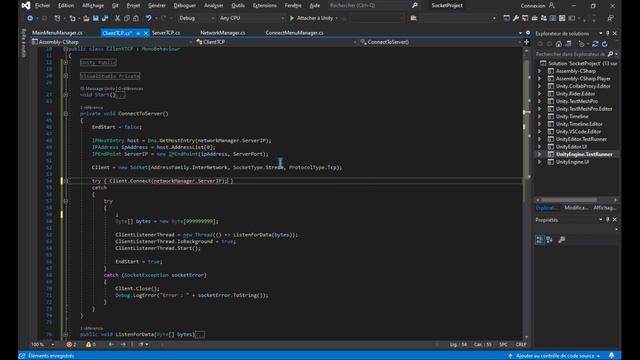Select UnityEditor.TestRunner in the tree

point(581,139)
